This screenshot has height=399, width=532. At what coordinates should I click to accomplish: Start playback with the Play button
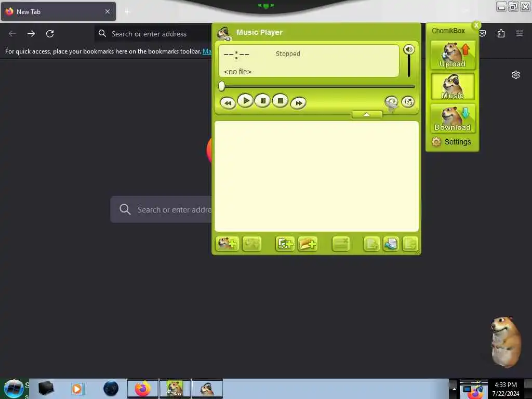pos(245,100)
